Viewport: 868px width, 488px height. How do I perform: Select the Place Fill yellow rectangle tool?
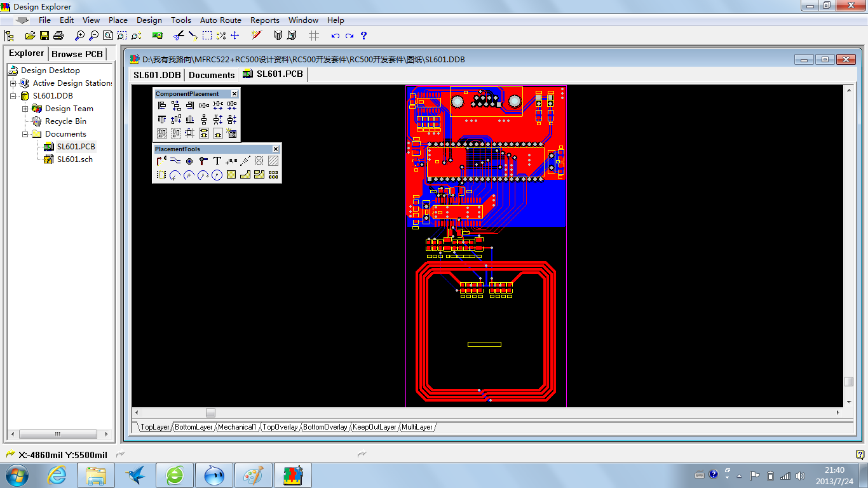pos(231,175)
